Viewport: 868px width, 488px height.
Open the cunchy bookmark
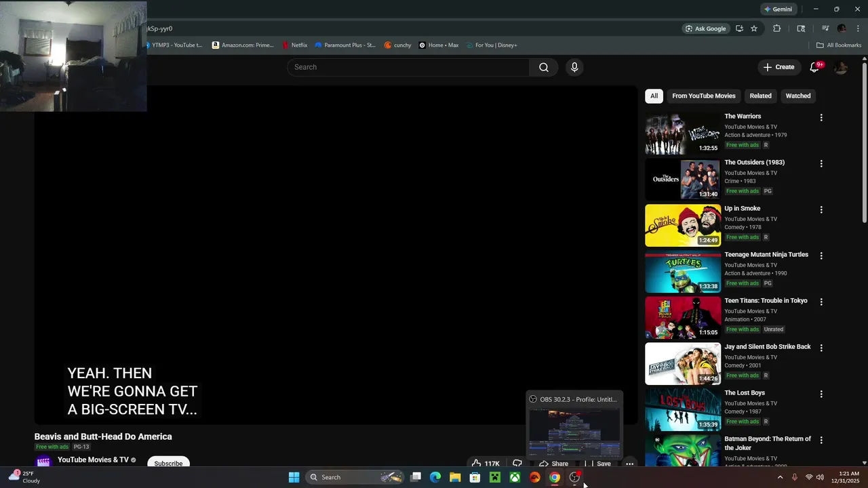pyautogui.click(x=397, y=45)
